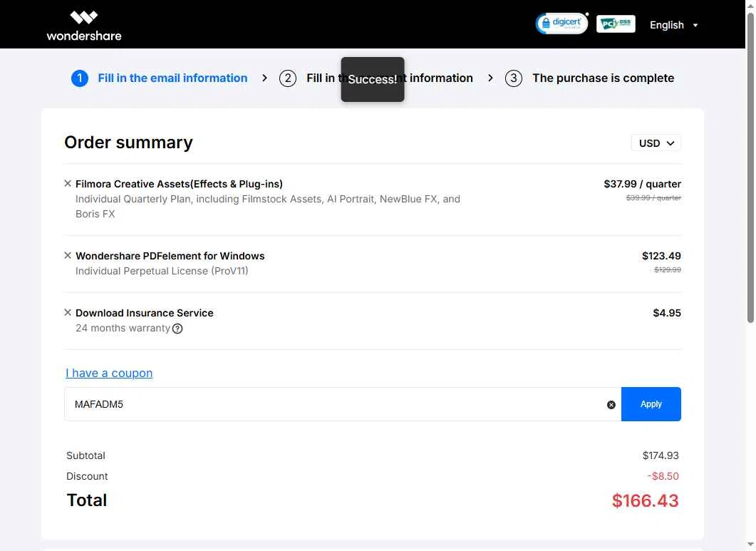Select step 1 Fill in the email information

tap(159, 78)
